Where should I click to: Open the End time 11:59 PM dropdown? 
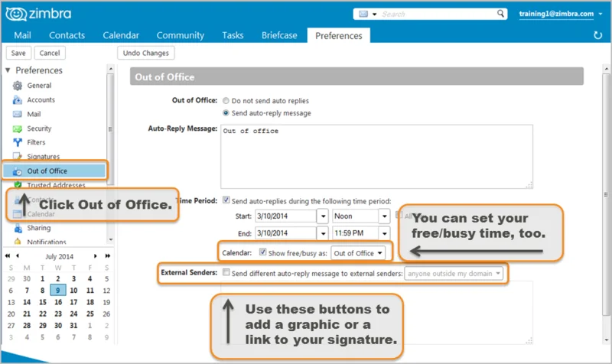(384, 233)
